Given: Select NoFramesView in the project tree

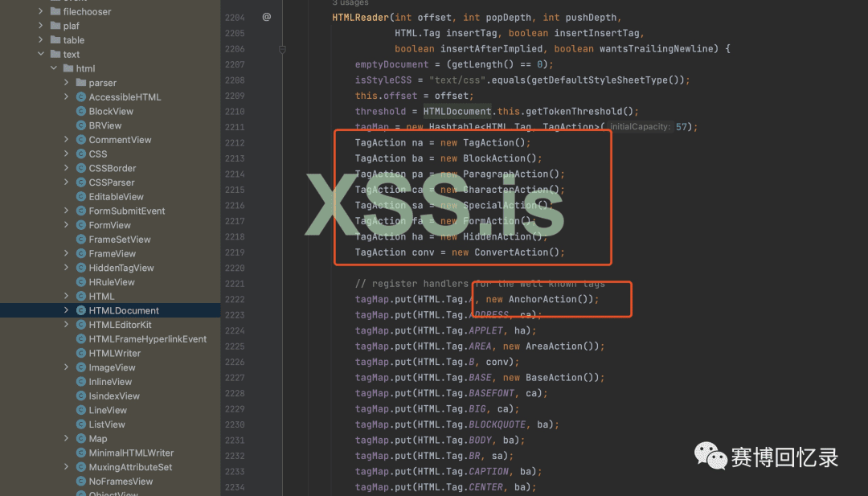Looking at the screenshot, I should click(121, 482).
